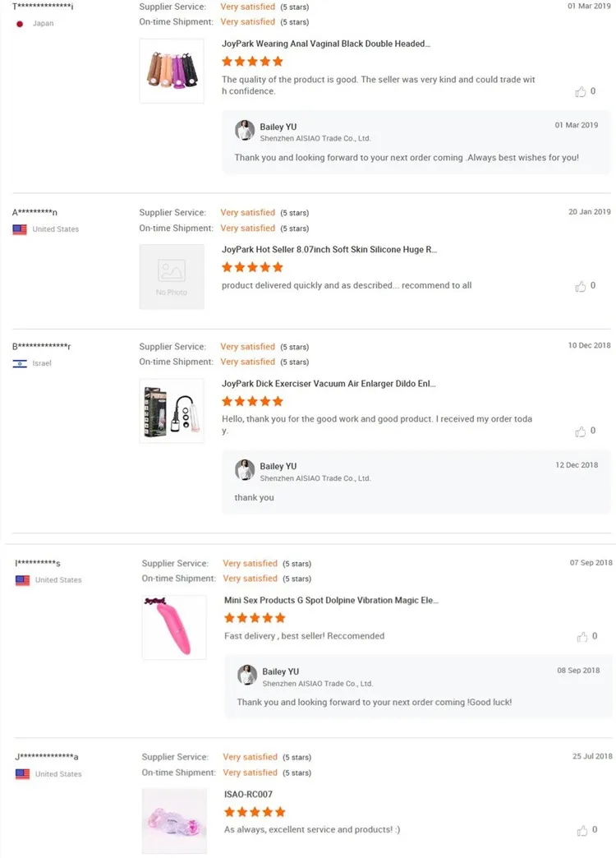
Task: Click Bailey YU's avatar in the 12 Dec 2018 reply
Action: pyautogui.click(x=245, y=469)
